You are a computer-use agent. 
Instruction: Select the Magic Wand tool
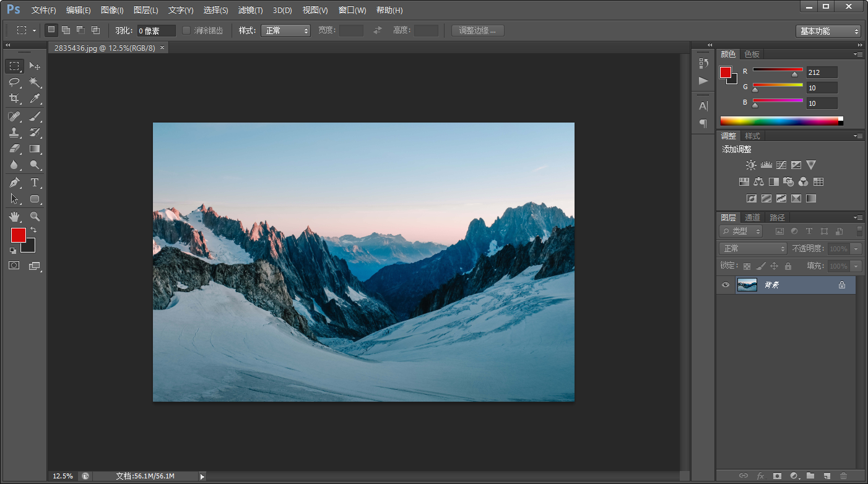point(35,82)
